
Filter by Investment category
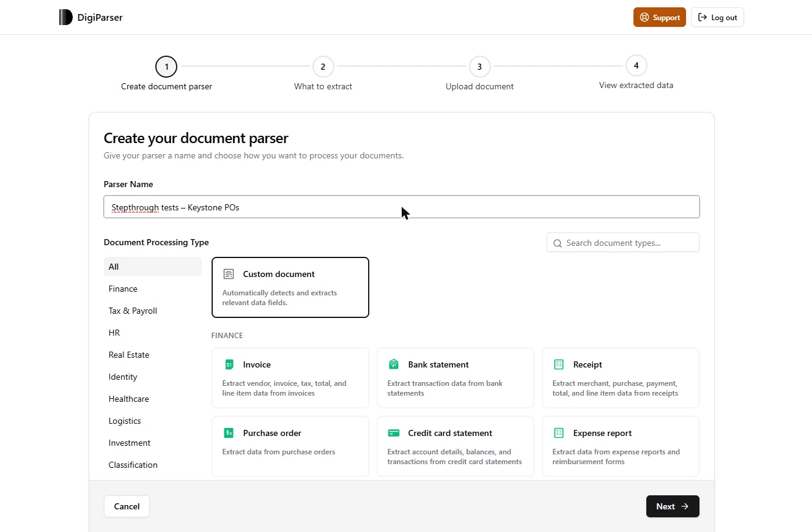[153, 443]
